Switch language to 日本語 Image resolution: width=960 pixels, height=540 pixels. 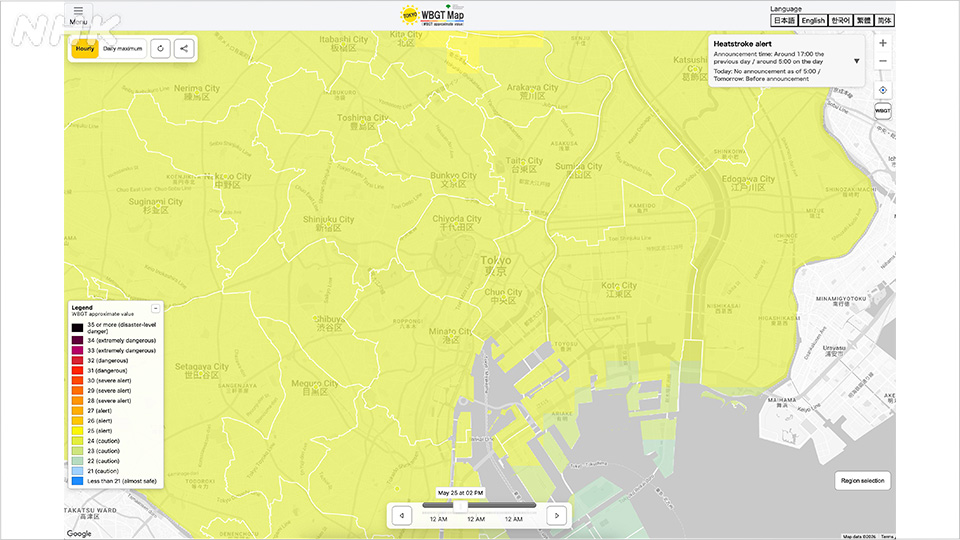tap(784, 20)
